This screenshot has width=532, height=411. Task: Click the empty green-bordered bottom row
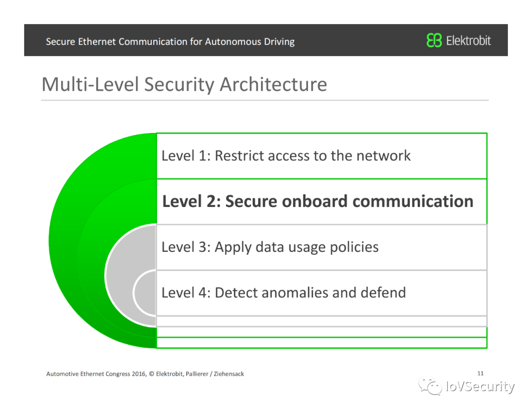(321, 342)
